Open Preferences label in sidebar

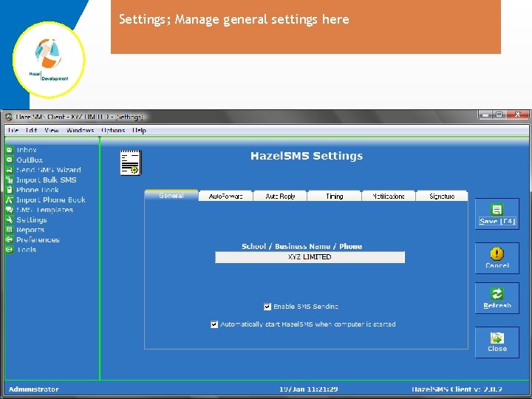tap(38, 239)
